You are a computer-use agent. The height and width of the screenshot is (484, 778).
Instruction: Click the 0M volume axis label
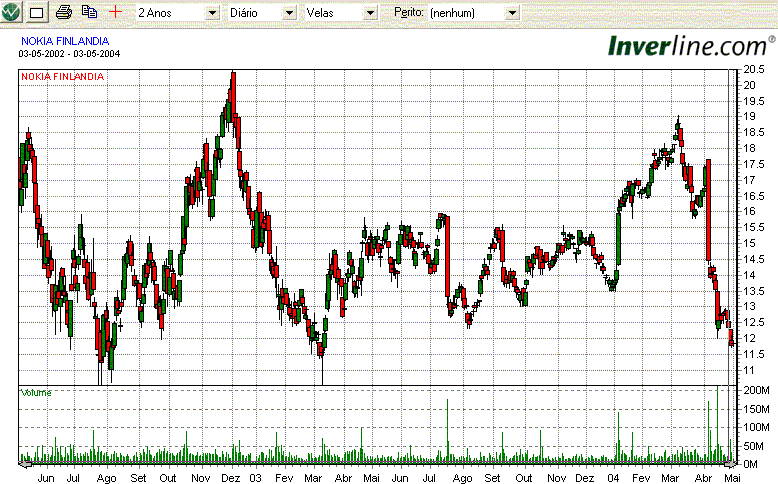[x=750, y=464]
